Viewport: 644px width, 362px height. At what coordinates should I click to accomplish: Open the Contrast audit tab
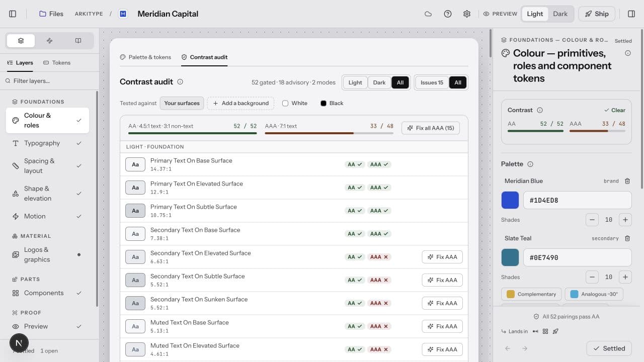(204, 57)
